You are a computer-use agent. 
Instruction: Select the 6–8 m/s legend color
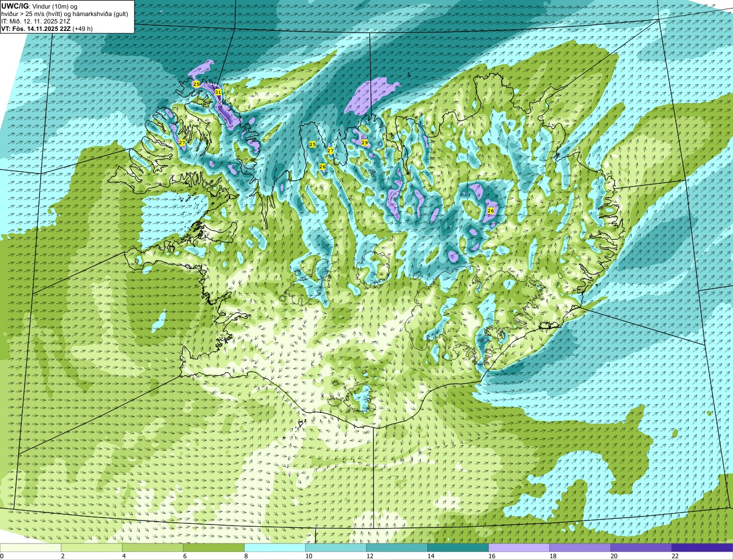(x=214, y=548)
